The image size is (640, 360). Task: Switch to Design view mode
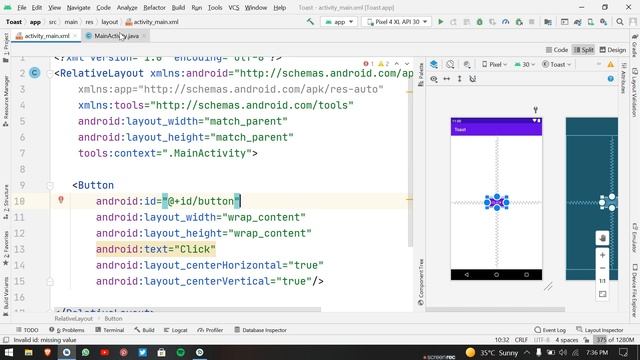tap(613, 50)
